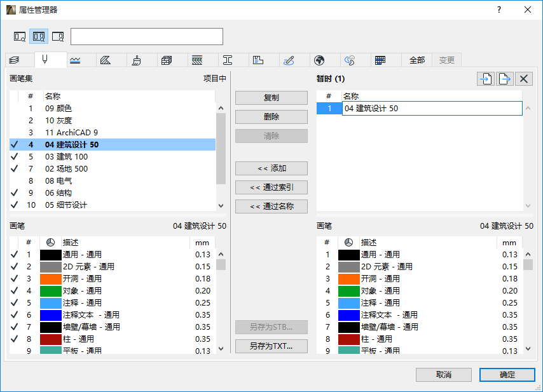Click the first search mode icon
This screenshot has width=543, height=392.
(x=20, y=36)
